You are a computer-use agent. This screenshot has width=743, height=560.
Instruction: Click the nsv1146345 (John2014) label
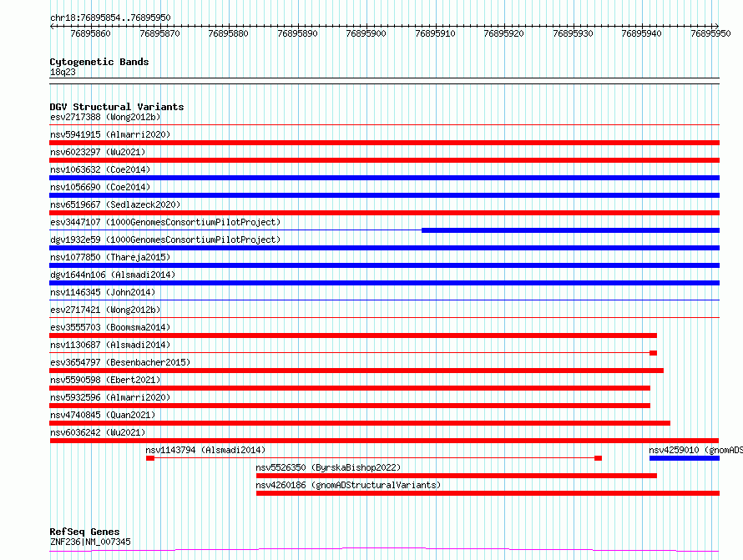[x=103, y=292]
